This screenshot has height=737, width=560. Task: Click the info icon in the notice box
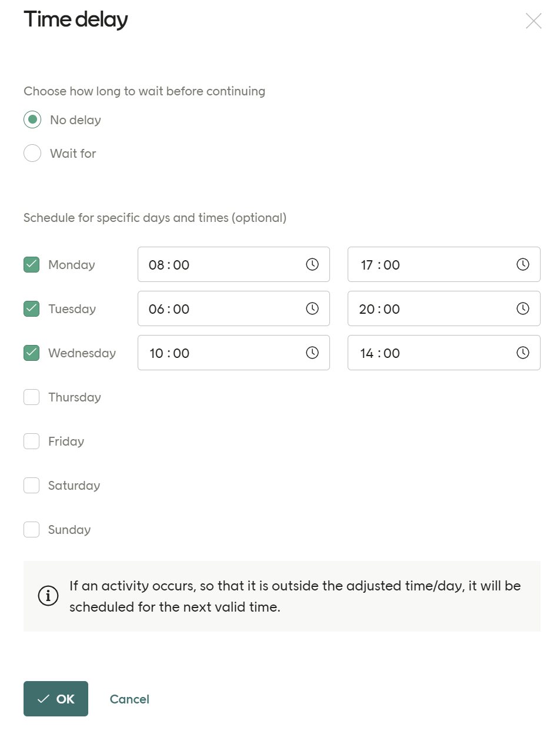(48, 596)
